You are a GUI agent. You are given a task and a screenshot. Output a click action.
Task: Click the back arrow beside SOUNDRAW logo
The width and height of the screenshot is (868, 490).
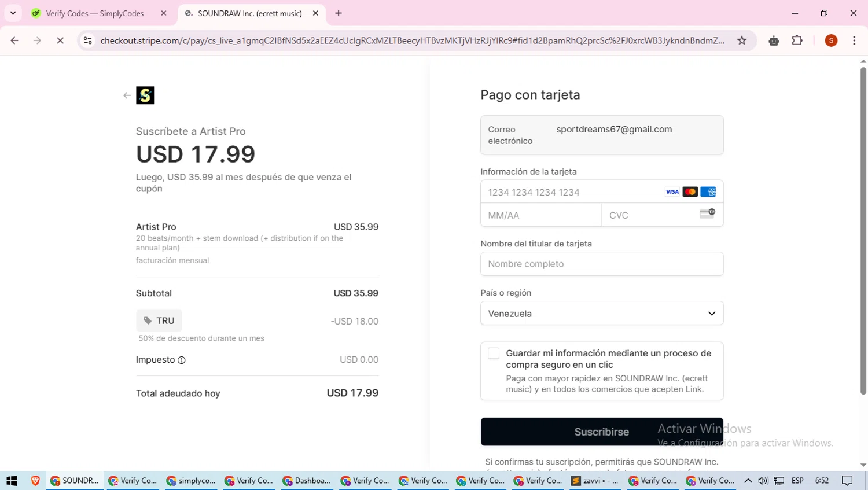pos(127,95)
